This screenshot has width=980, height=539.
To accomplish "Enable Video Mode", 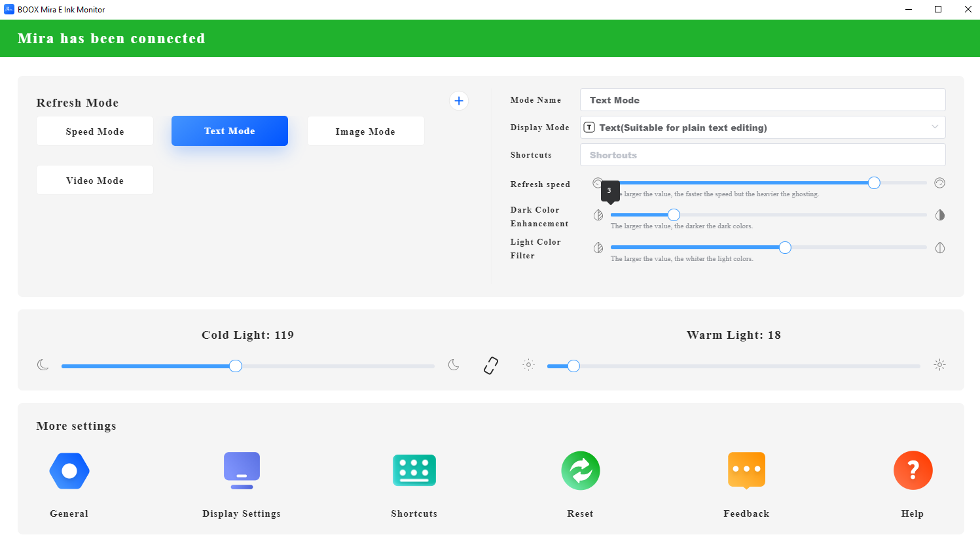I will tap(94, 180).
